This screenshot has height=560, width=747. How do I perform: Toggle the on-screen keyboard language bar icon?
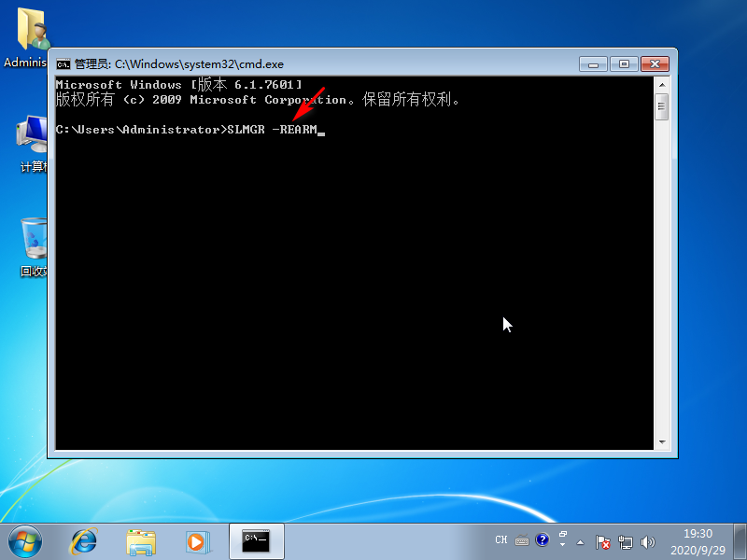[522, 540]
